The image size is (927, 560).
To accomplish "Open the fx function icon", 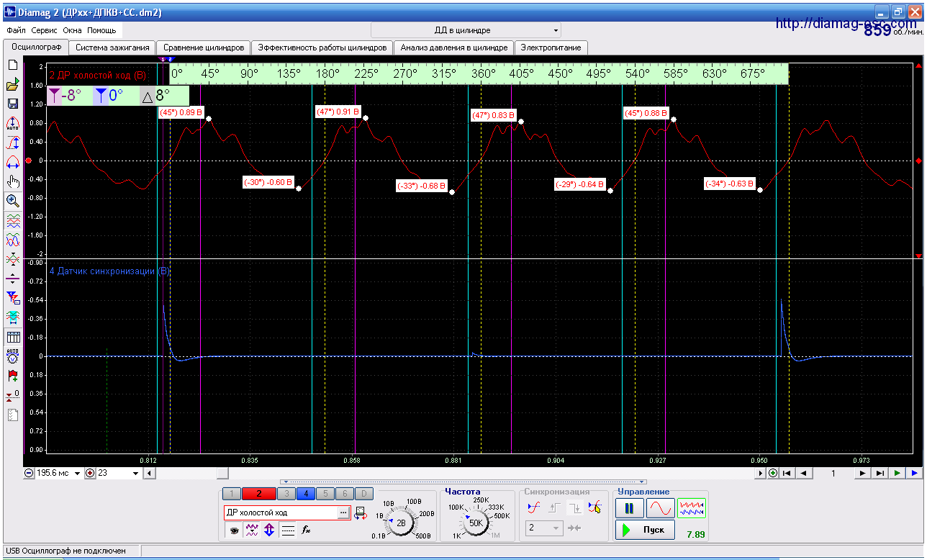I will [x=306, y=530].
